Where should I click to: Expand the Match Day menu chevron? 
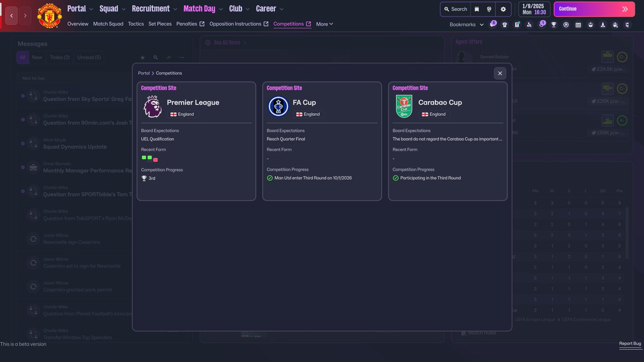point(220,9)
